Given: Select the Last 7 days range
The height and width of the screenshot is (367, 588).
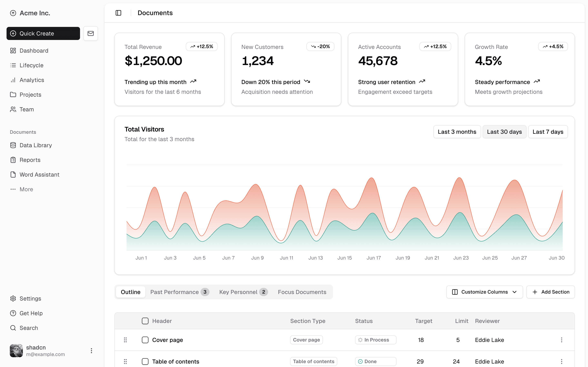Looking at the screenshot, I should (x=548, y=132).
